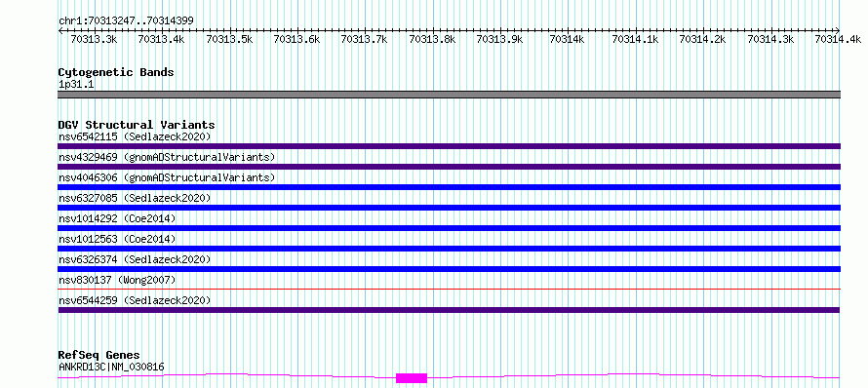
Task: Click the blue bar under nsv6327085
Action: click(x=449, y=208)
